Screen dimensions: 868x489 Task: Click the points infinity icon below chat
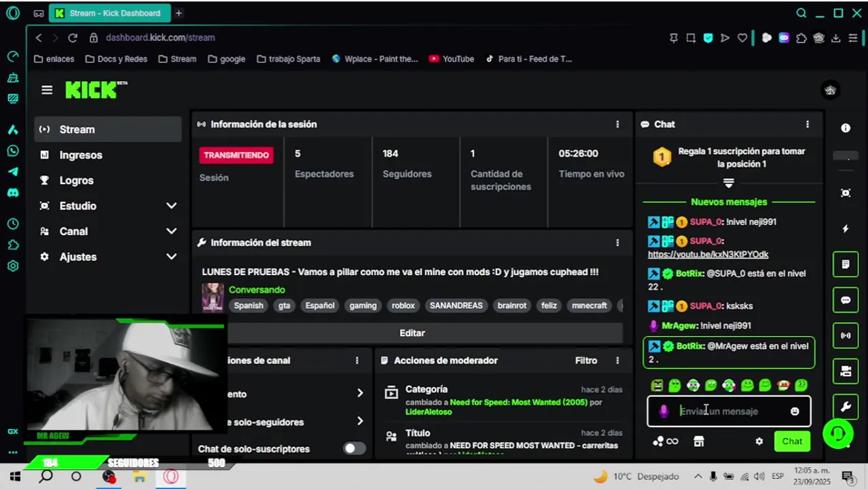click(666, 441)
